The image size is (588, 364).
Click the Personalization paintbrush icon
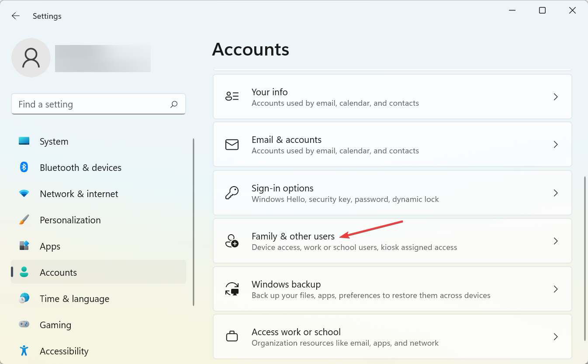[x=24, y=219]
